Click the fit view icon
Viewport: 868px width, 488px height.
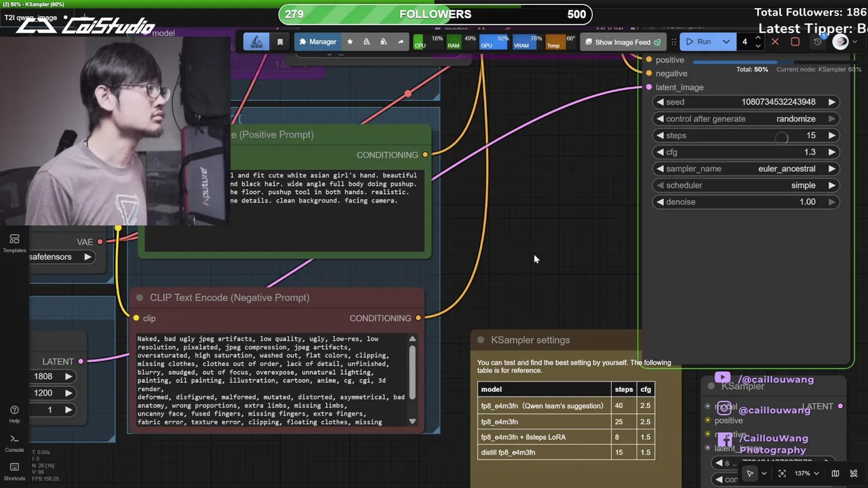pos(782,473)
